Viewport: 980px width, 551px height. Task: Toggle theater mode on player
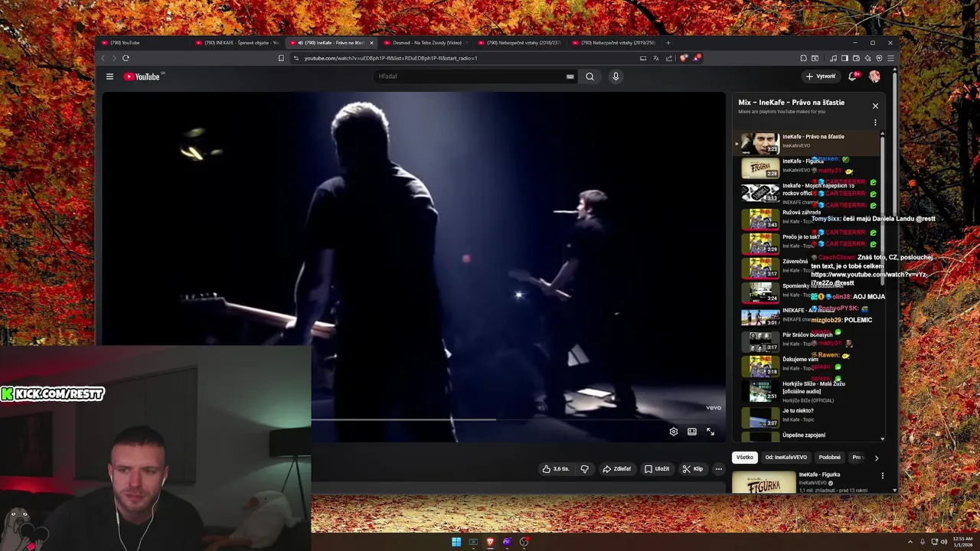691,432
